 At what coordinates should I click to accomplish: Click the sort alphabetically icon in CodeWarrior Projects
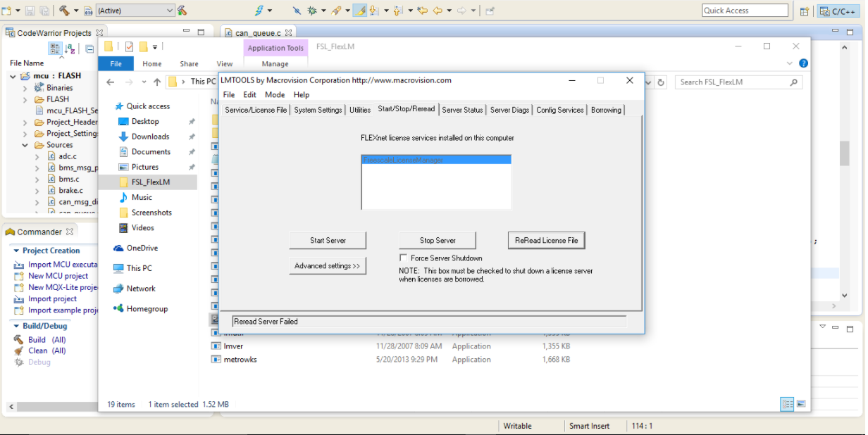(x=70, y=49)
